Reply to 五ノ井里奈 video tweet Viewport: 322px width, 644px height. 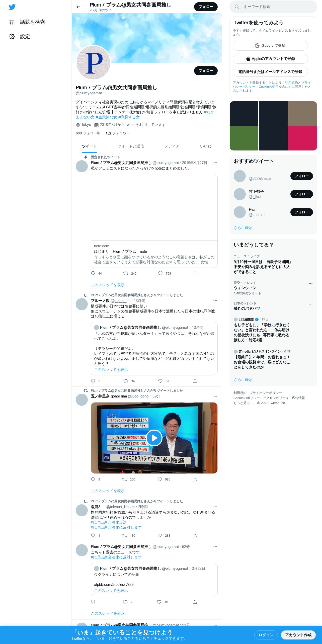point(93,479)
